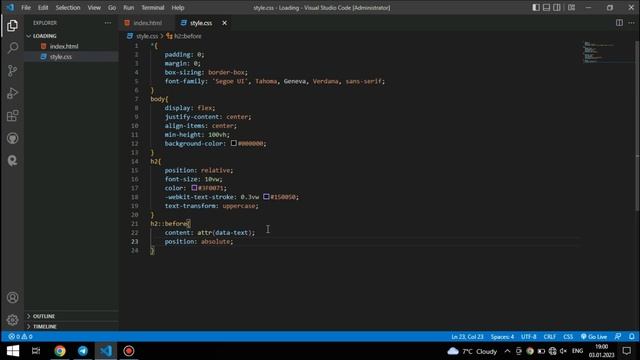
Task: Click the screen recorder taskbar icon
Action: click(129, 351)
